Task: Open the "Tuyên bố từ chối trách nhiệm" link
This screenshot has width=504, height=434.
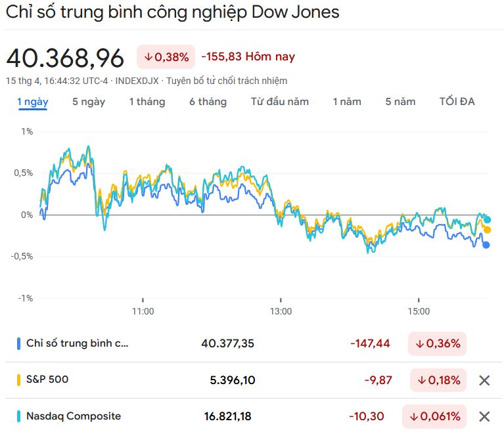Action: [227, 81]
